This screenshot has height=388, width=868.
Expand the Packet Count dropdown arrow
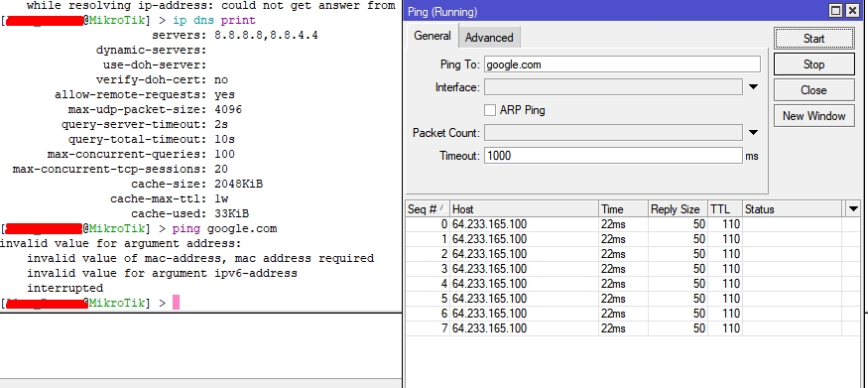click(x=753, y=133)
